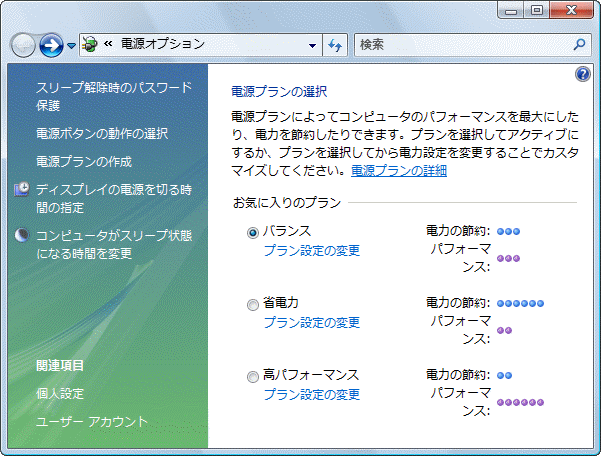Click the blue power-saving dots for バランス
This screenshot has width=601, height=456.
508,231
